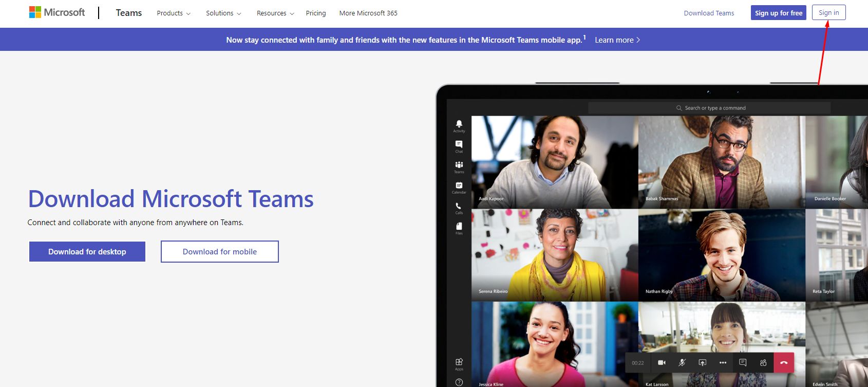Open the Activity bell icon in Teams sidebar
The width and height of the screenshot is (868, 387).
(459, 126)
